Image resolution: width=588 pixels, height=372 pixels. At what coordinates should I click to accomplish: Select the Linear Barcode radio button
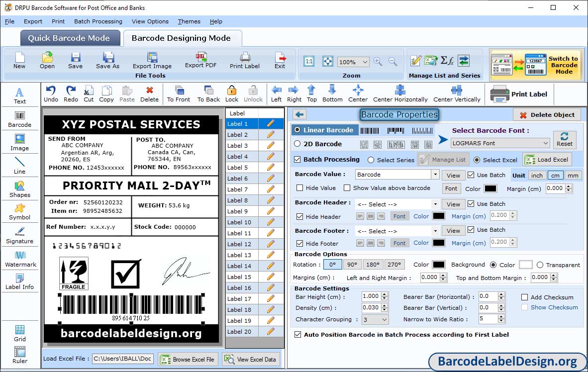pyautogui.click(x=297, y=130)
